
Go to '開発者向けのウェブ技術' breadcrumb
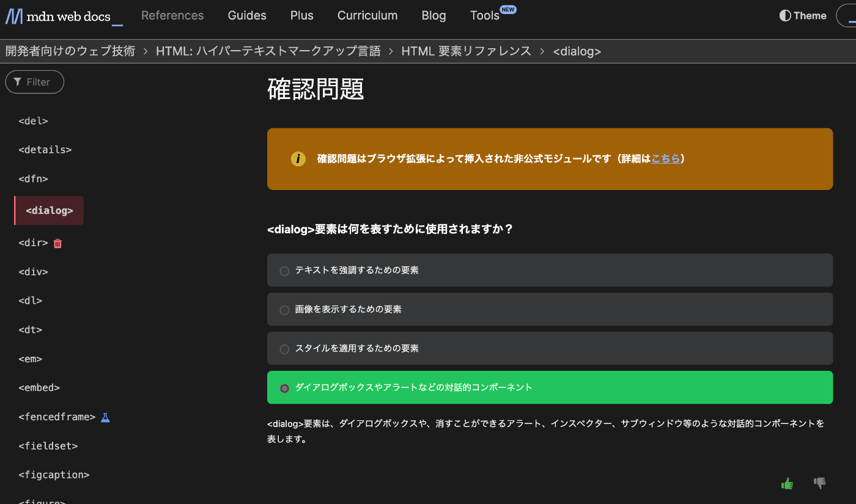(x=70, y=51)
